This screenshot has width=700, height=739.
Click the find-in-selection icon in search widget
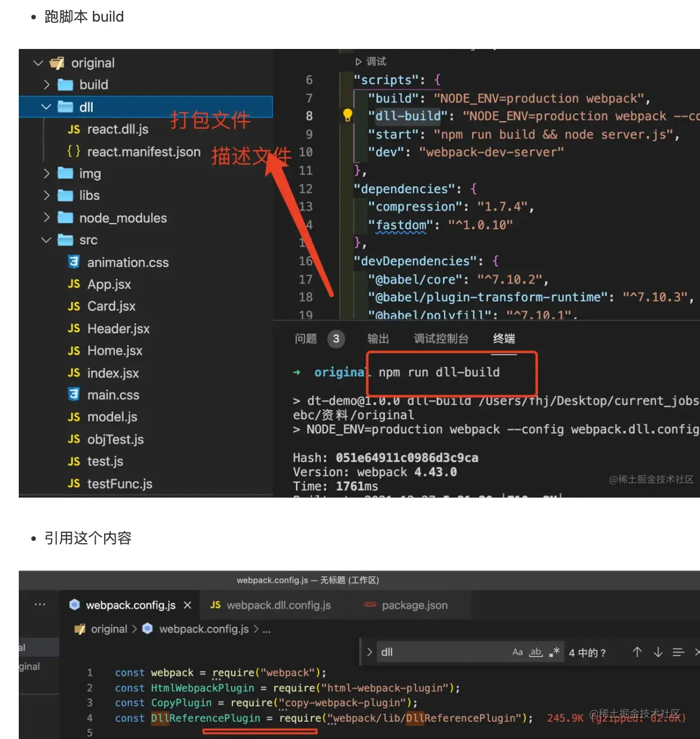click(x=678, y=652)
